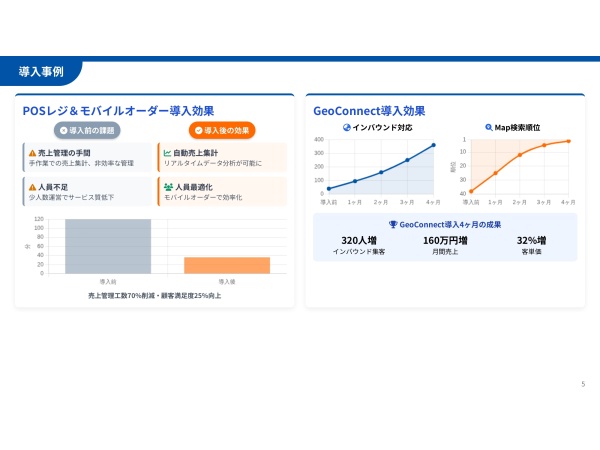This screenshot has height=450, width=600.
Task: Click the text 自動売上集計
Action: pos(196,153)
